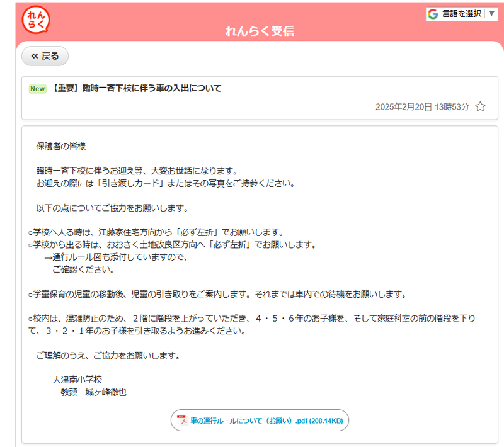This screenshot has width=504, height=447.
Task: Click the green New badge
Action: (38, 89)
